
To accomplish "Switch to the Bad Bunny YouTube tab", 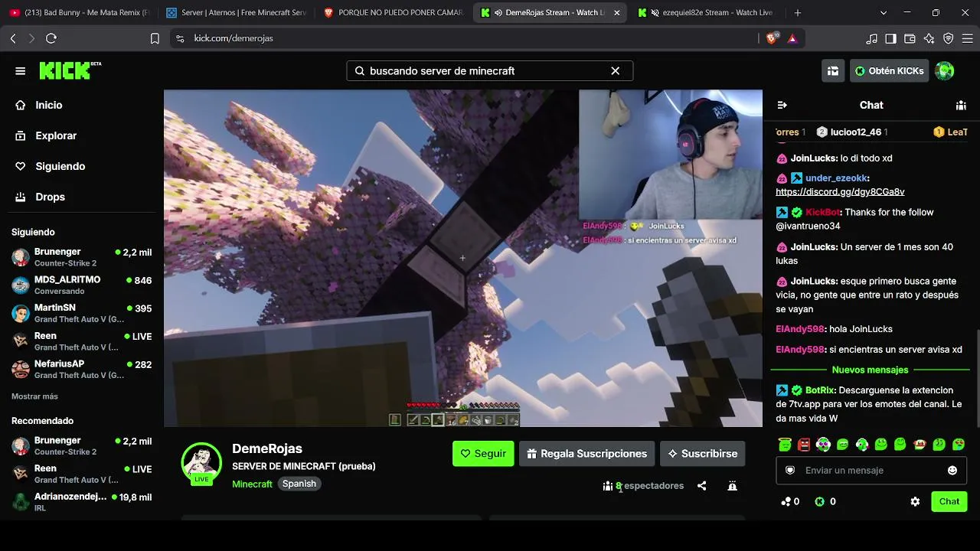I will point(79,12).
